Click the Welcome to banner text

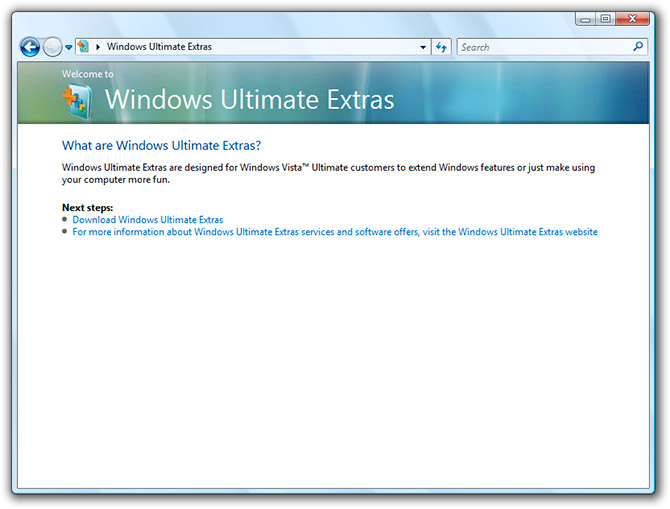pos(88,74)
